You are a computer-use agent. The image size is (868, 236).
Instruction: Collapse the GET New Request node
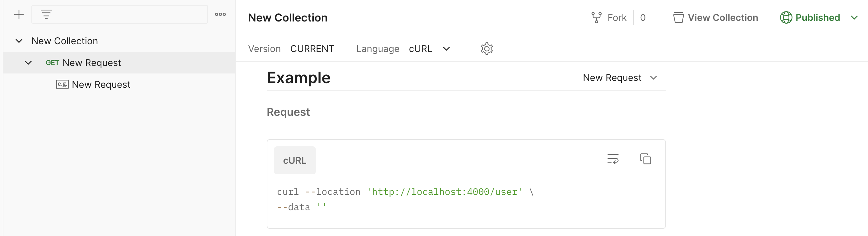point(28,63)
